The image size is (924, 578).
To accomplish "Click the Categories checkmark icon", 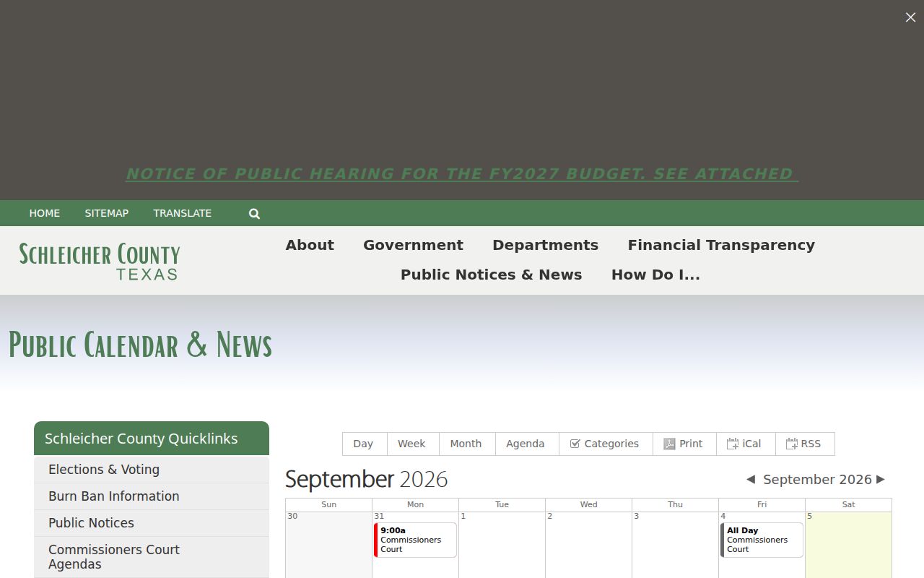I will [575, 444].
